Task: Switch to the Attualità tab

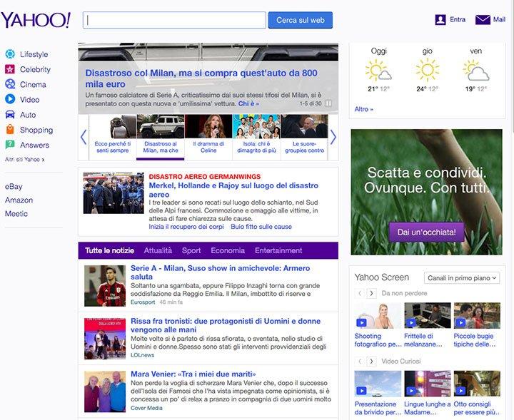Action: pyautogui.click(x=158, y=250)
